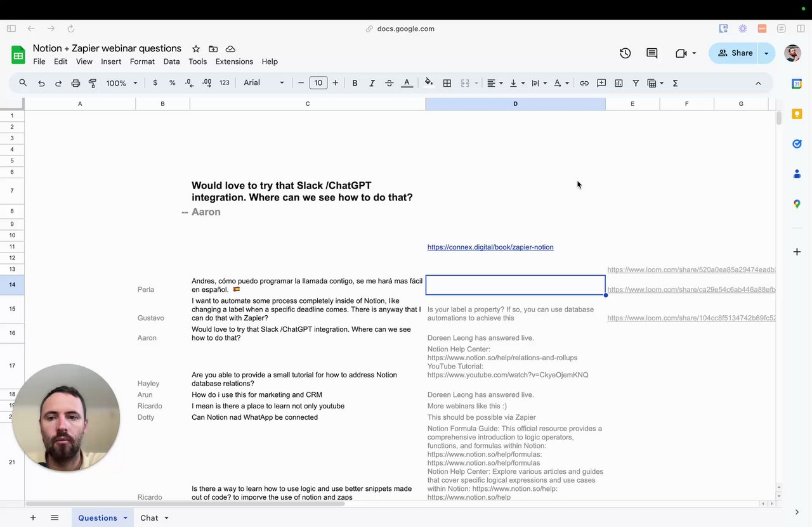Decrease font size with minus button
The image size is (812, 527).
[x=301, y=83]
